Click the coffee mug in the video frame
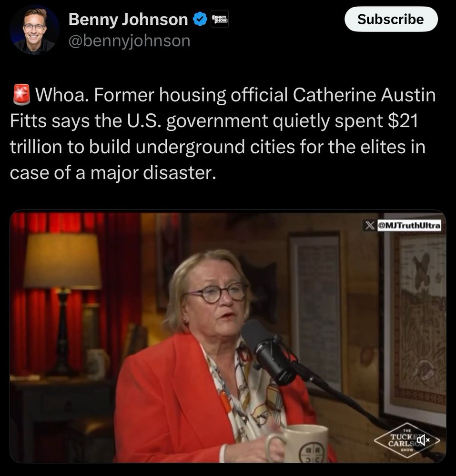 click(x=296, y=443)
